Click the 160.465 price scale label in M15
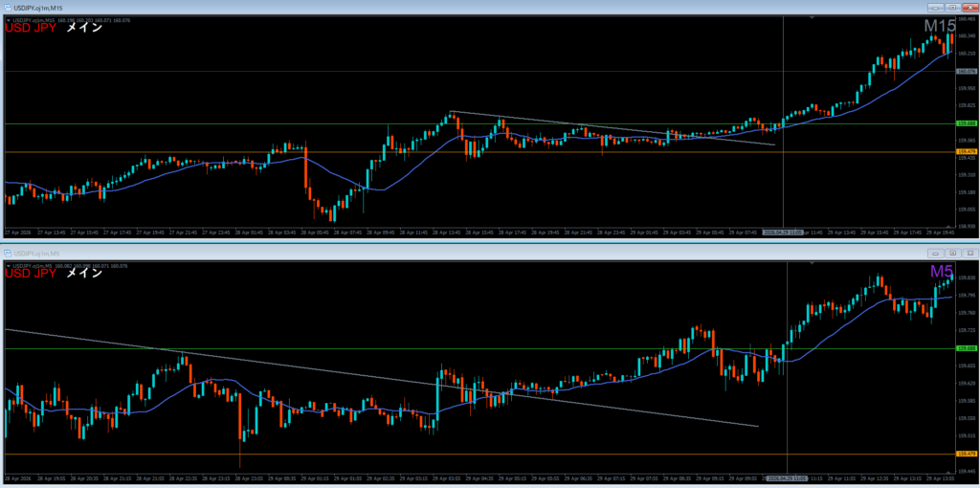The height and width of the screenshot is (488, 980). pos(967,20)
